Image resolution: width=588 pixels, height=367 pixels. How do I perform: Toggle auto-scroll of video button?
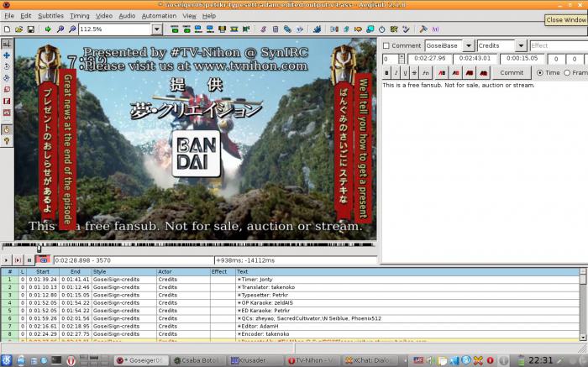click(43, 260)
